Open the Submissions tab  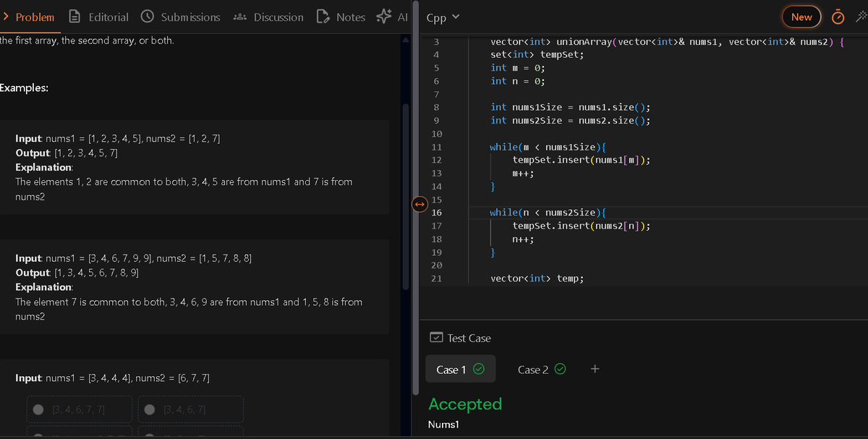tap(180, 17)
